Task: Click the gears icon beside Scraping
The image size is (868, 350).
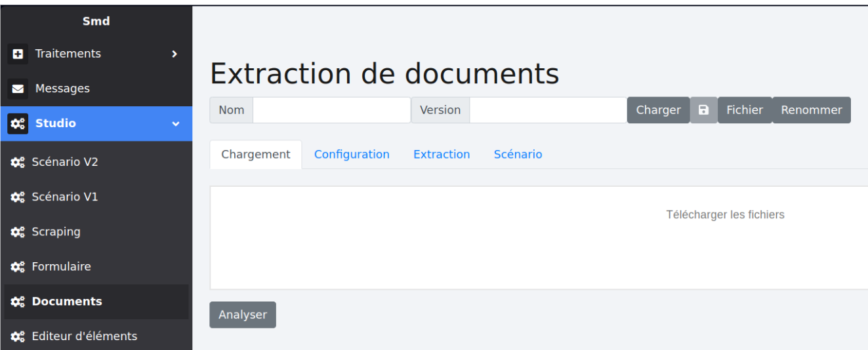Action: click(x=18, y=232)
